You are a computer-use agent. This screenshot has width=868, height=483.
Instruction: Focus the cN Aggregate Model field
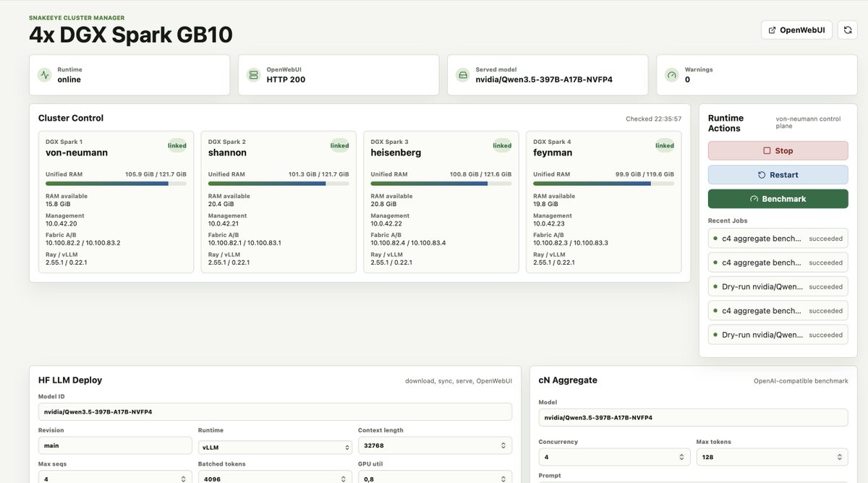point(693,417)
